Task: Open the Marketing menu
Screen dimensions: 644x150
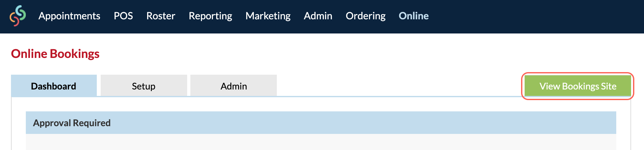Action: [x=268, y=16]
